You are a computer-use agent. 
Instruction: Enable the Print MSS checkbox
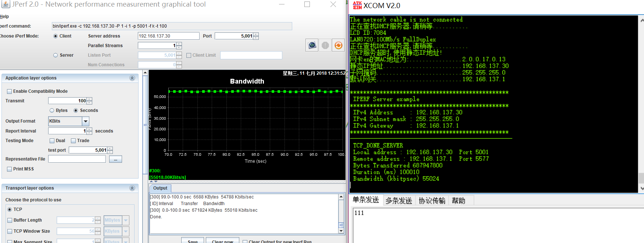[10, 169]
